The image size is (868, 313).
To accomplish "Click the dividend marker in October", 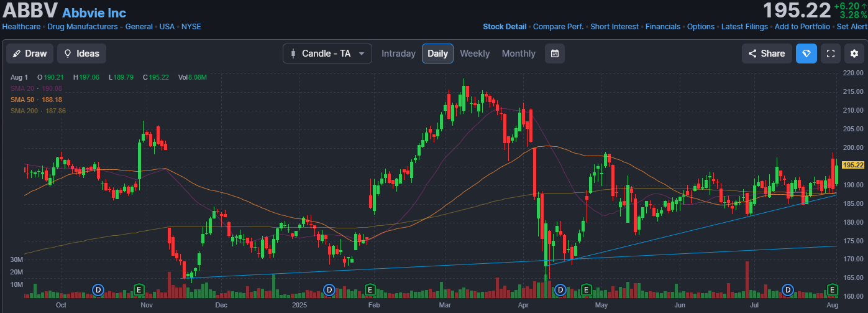I will pyautogui.click(x=98, y=289).
